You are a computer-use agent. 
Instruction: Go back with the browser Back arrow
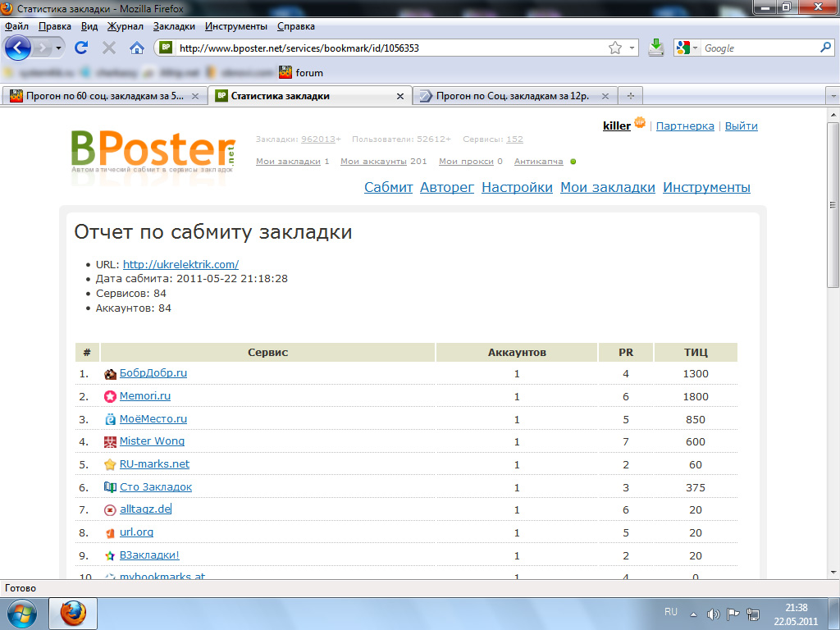[18, 48]
